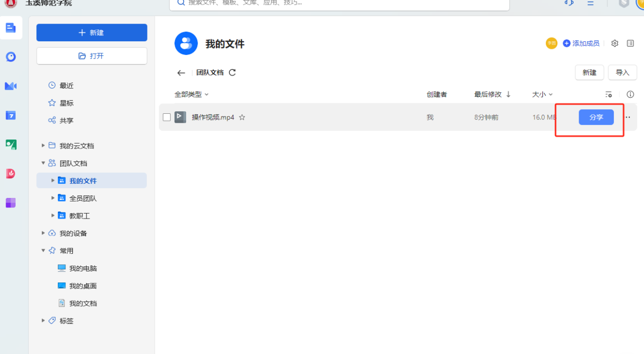The width and height of the screenshot is (644, 354).
Task: Expand the 标签 section
Action: click(x=43, y=321)
